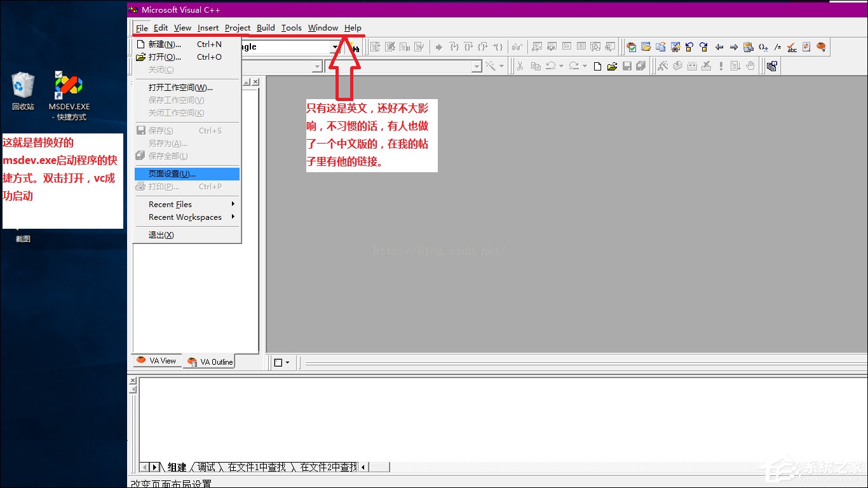Switch to the 调试 output tab
This screenshot has width=868, height=488.
pos(206,467)
